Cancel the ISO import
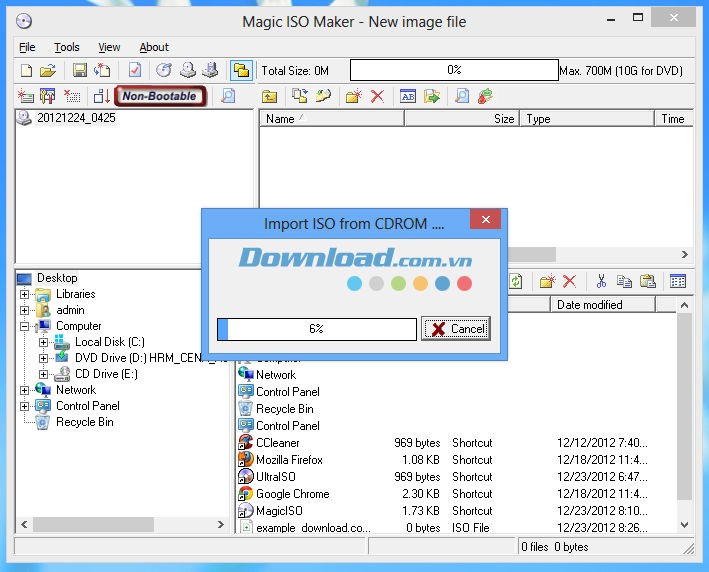Screen dimensions: 709x572 tap(456, 329)
